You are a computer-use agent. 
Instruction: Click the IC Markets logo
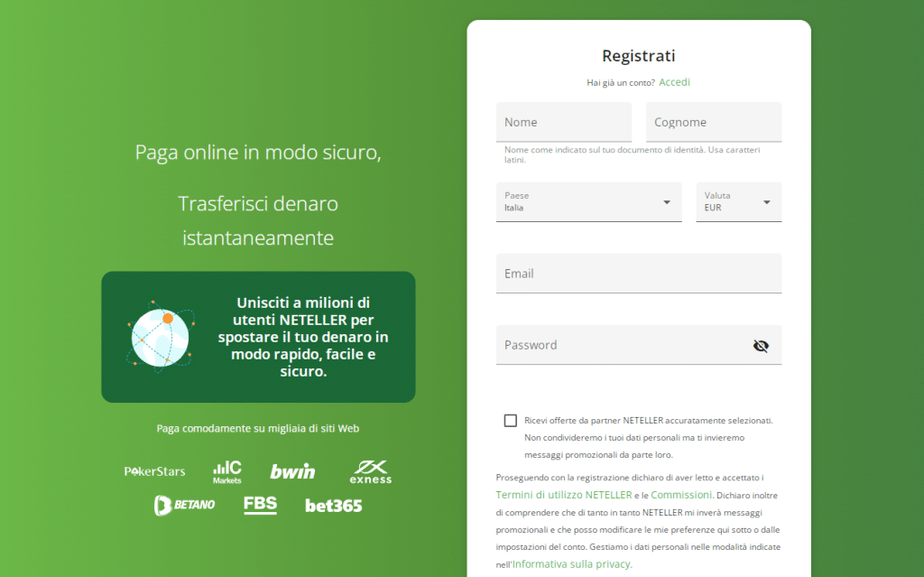(227, 471)
